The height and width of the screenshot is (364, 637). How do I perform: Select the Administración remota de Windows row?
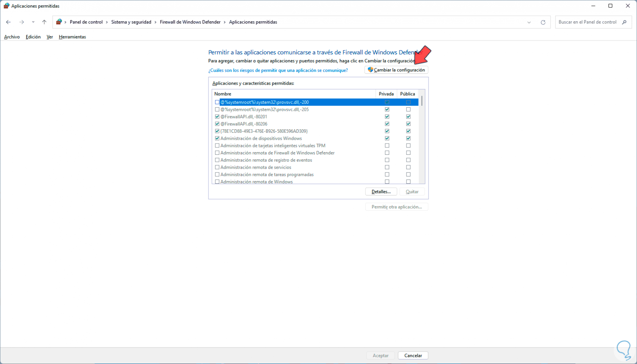[315, 181]
